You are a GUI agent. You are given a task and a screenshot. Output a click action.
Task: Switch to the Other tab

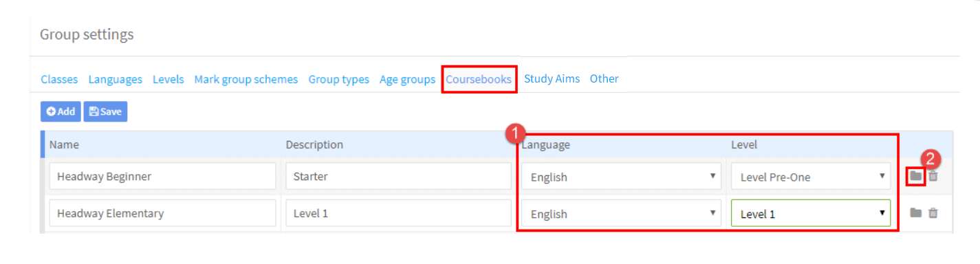(x=604, y=78)
